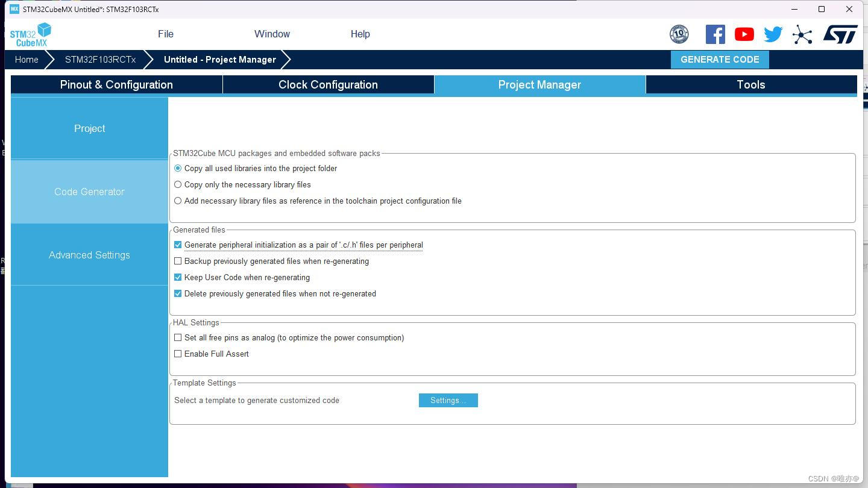Switch to Clock Configuration tab

[328, 84]
